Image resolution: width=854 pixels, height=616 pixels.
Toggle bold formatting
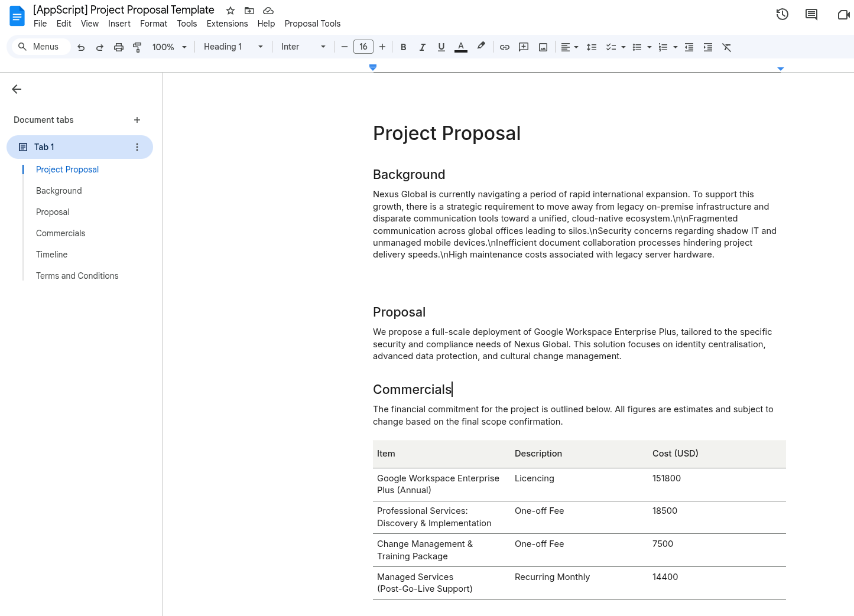(x=403, y=47)
